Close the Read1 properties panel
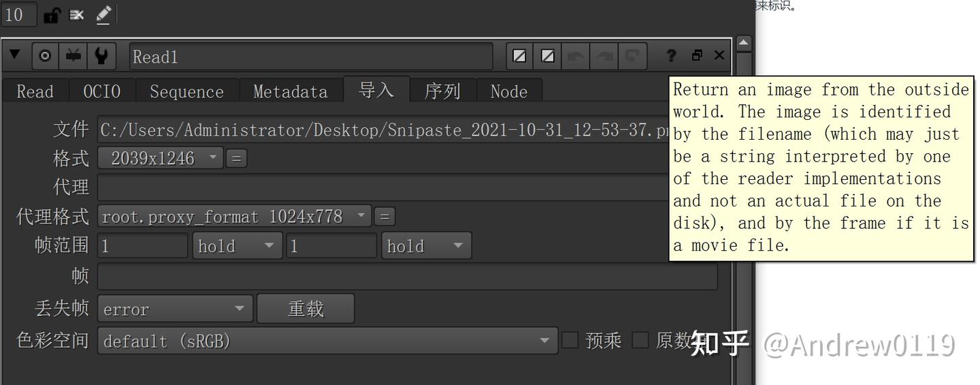Viewport: 980px width, 385px height. click(719, 55)
